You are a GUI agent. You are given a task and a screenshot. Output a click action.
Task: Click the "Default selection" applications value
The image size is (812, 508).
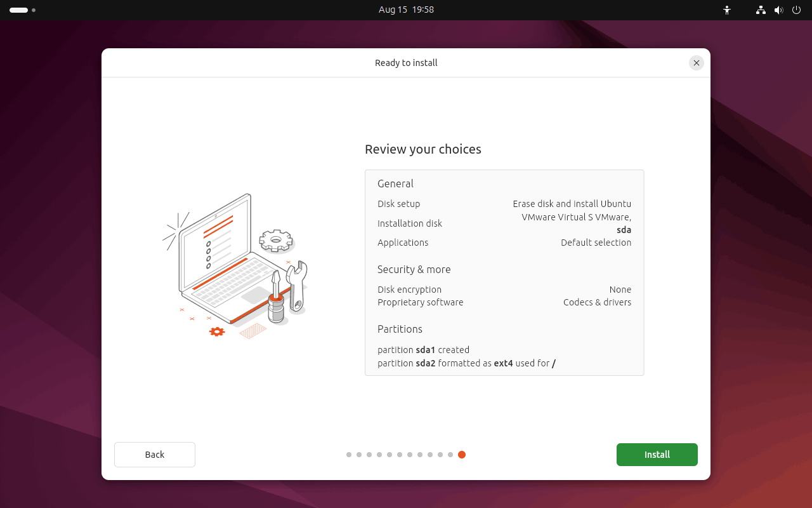pyautogui.click(x=596, y=243)
